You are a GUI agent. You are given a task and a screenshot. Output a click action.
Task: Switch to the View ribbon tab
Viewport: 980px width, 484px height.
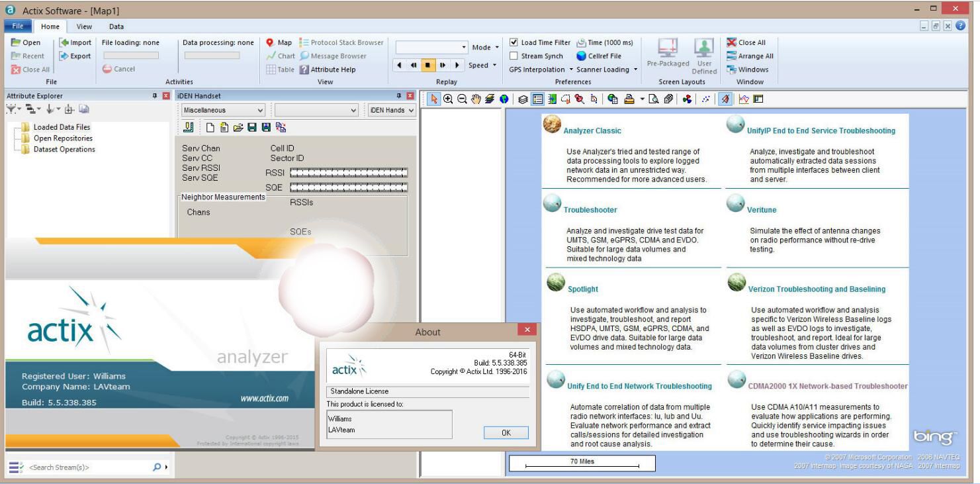(84, 26)
